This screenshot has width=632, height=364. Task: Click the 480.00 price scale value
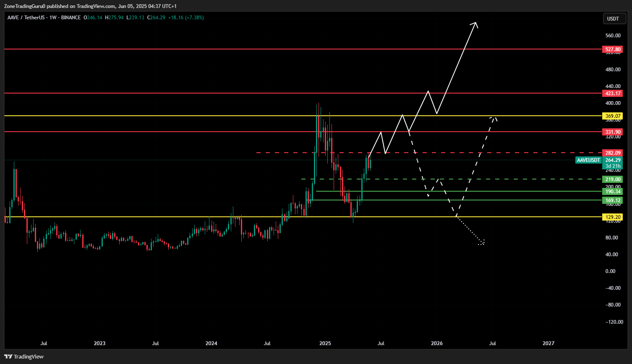(x=613, y=69)
